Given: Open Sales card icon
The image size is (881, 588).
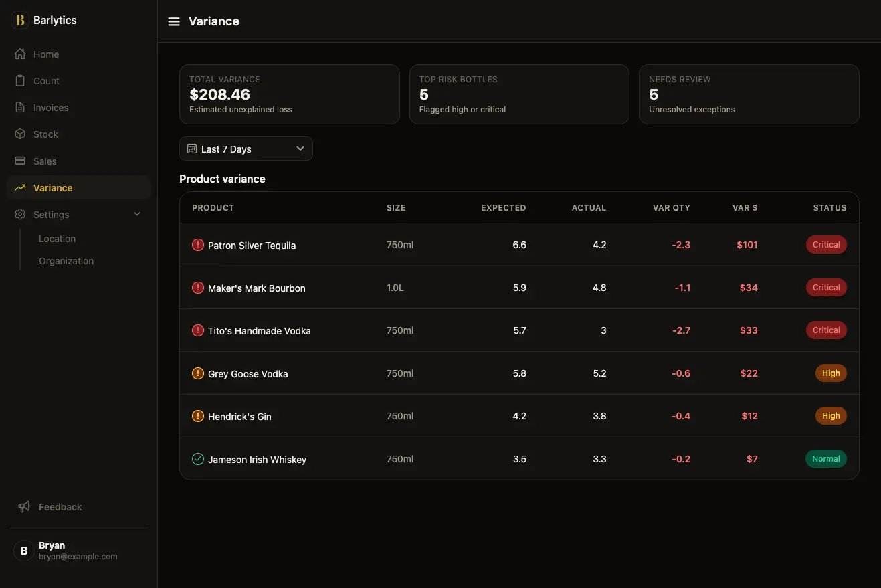Looking at the screenshot, I should click(20, 161).
